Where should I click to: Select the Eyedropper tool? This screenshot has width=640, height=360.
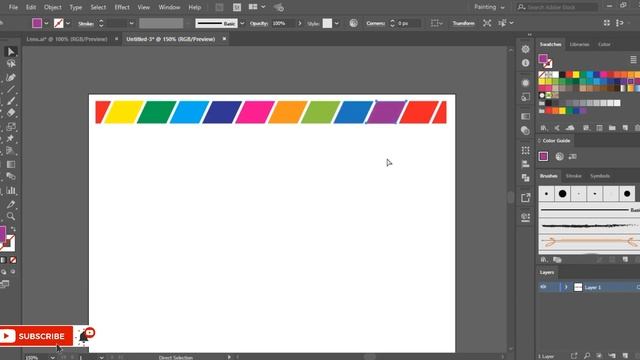[x=11, y=204]
